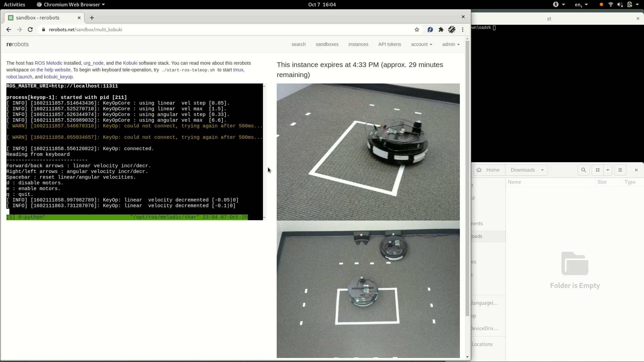Toggle file manager grid view
Screen dimensions: 644x362
pos(598,170)
